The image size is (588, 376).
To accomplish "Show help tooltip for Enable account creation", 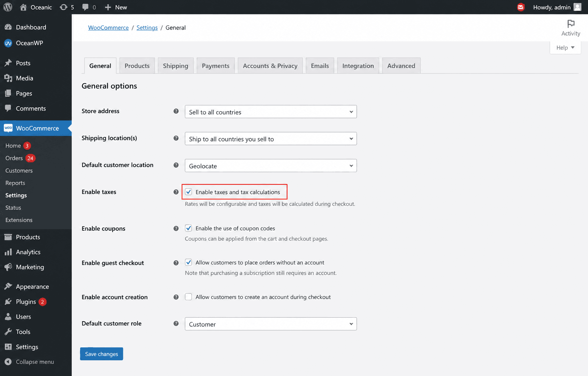I will coord(176,297).
